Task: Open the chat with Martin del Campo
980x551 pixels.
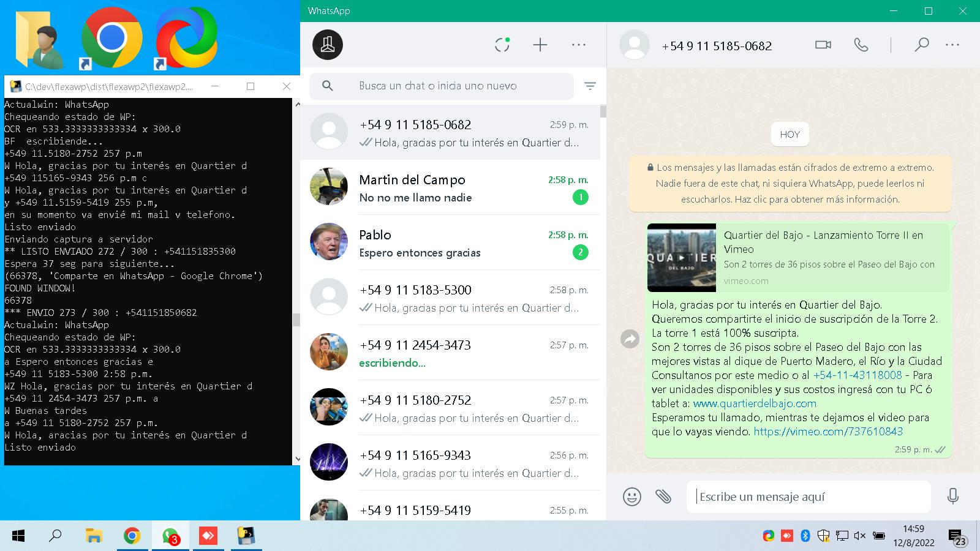Action: click(450, 187)
